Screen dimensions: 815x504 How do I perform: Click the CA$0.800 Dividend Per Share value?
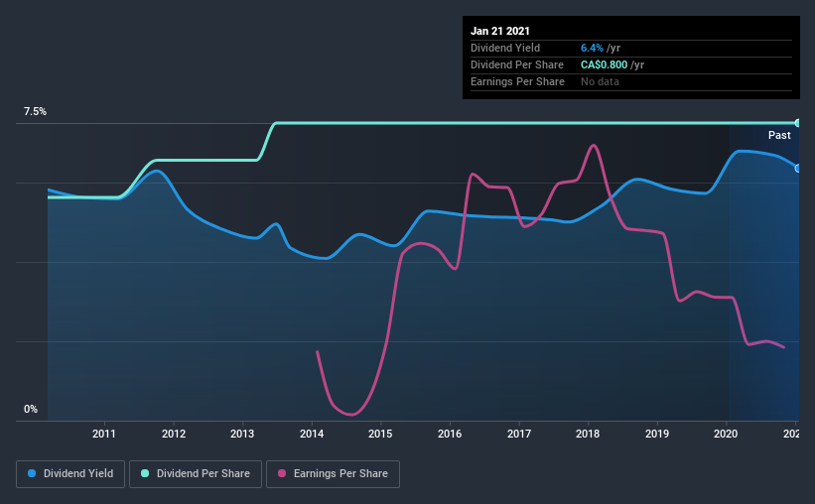(x=604, y=64)
